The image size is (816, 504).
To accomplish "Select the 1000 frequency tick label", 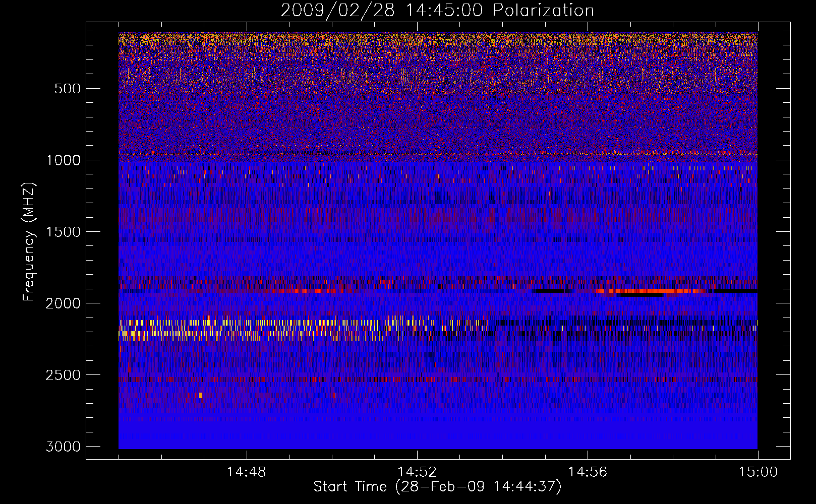I will point(63,160).
